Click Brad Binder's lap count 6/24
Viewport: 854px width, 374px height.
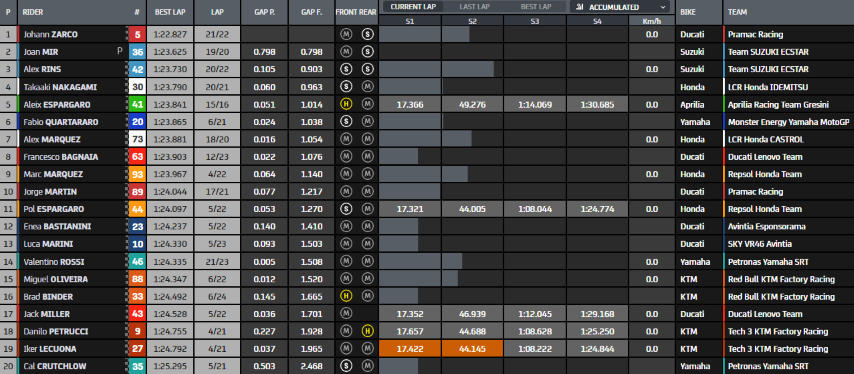coord(217,296)
